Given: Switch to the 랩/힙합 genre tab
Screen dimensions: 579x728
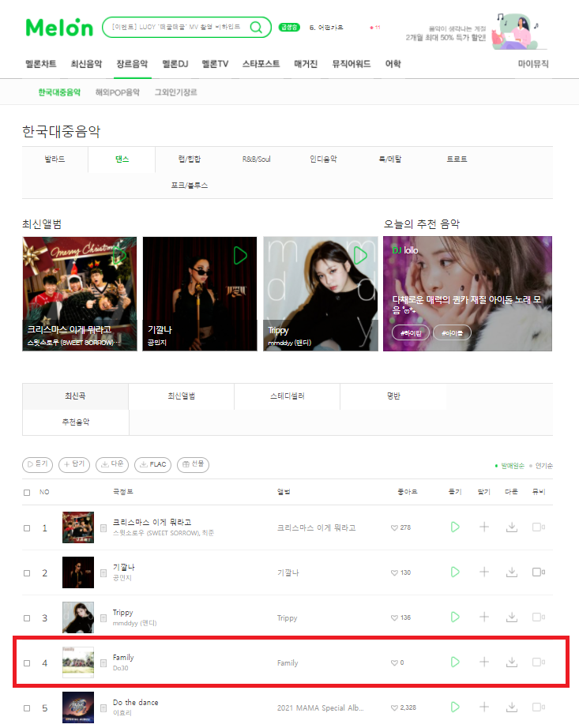Looking at the screenshot, I should [x=189, y=159].
